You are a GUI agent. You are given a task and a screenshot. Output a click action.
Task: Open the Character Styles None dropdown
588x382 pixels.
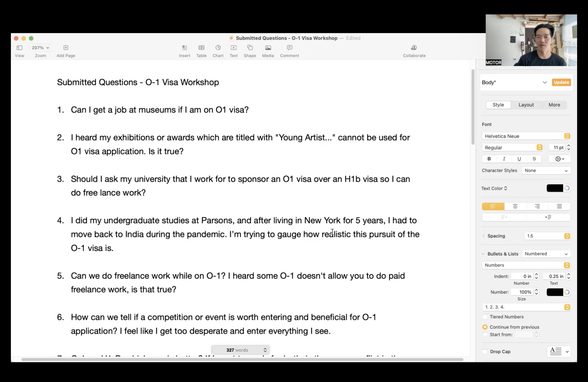pos(546,171)
